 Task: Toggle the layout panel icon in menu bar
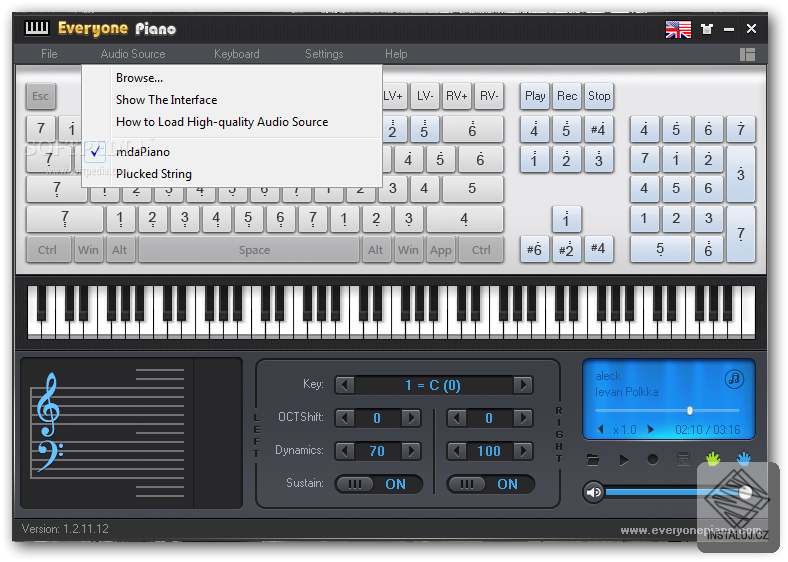tap(747, 54)
